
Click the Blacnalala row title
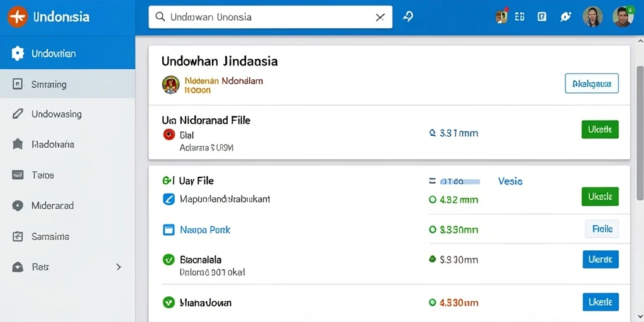(201, 260)
